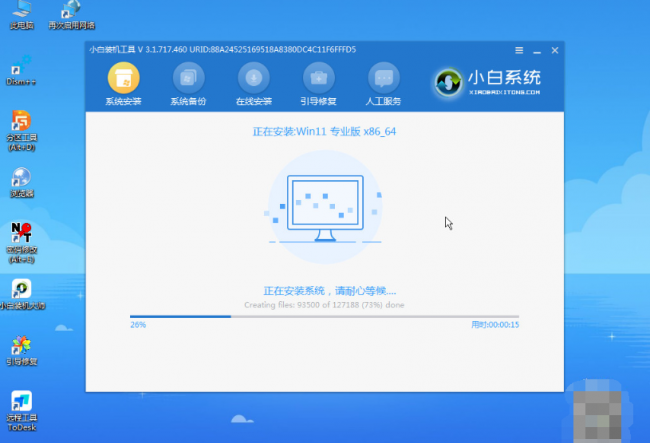Switch to the 系统备份 tab
The width and height of the screenshot is (650, 443).
[x=188, y=84]
